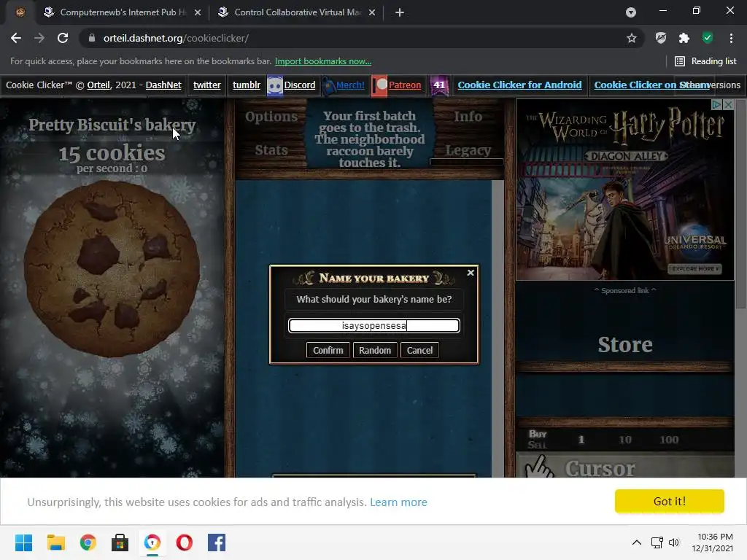Open the Reading list

click(x=705, y=61)
